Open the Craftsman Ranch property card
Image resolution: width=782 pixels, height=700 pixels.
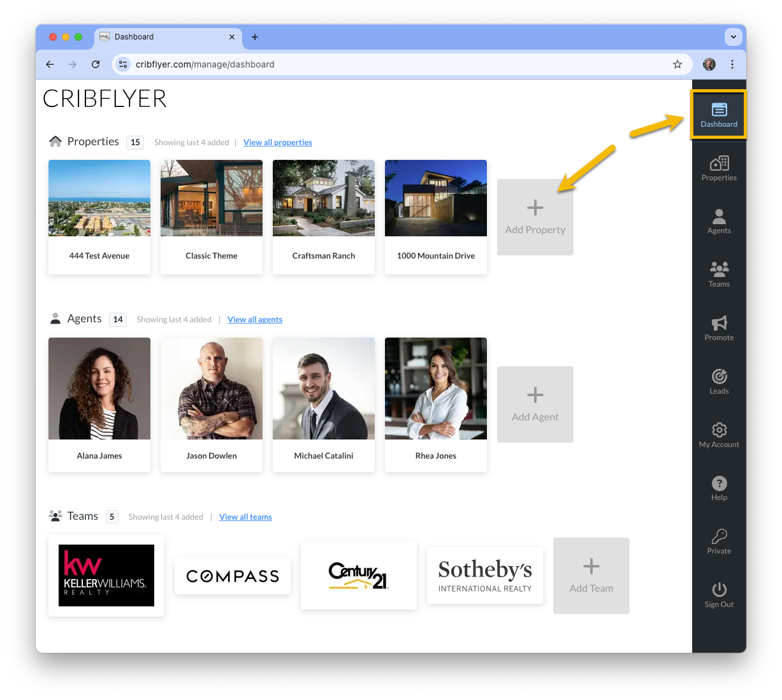(x=324, y=217)
